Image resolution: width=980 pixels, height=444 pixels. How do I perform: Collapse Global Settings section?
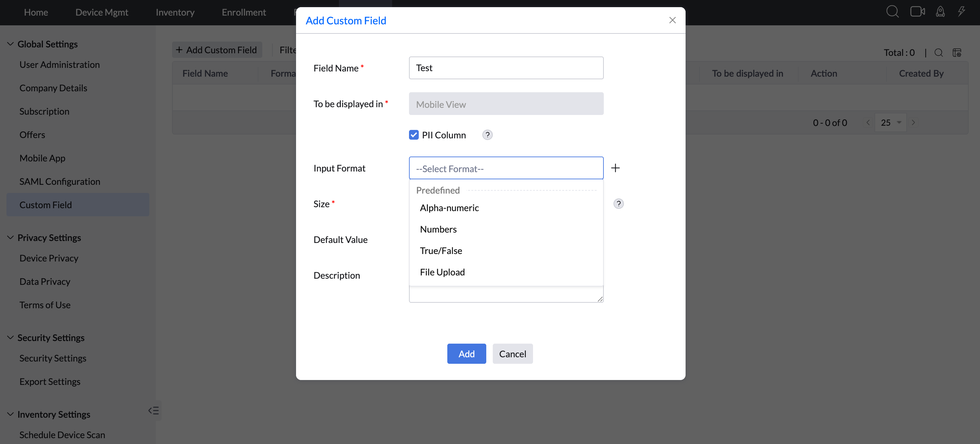(x=10, y=44)
